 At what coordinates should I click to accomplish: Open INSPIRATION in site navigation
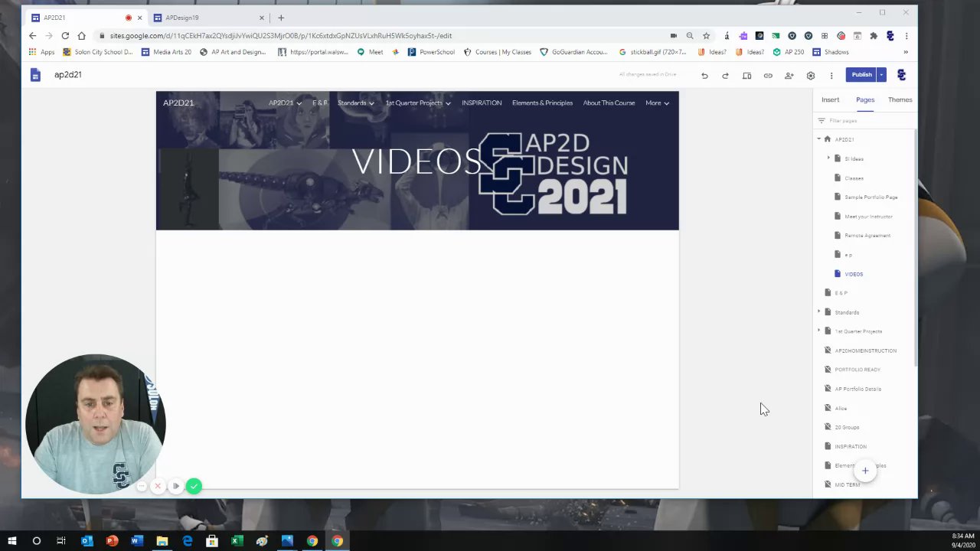(x=482, y=103)
